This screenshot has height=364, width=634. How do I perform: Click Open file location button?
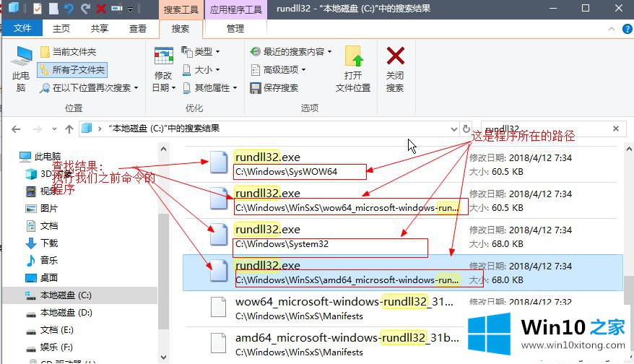[x=353, y=69]
